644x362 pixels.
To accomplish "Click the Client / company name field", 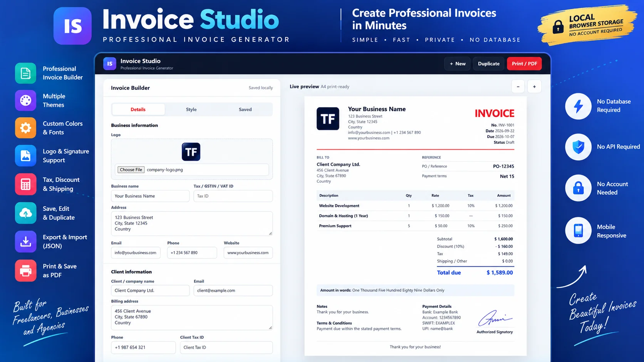I will coord(150,290).
